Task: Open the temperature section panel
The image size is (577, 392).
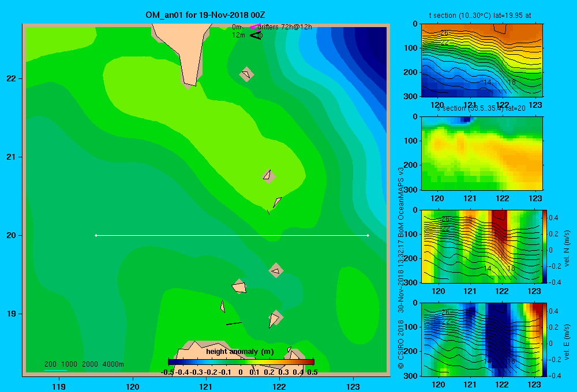Action: click(x=482, y=61)
